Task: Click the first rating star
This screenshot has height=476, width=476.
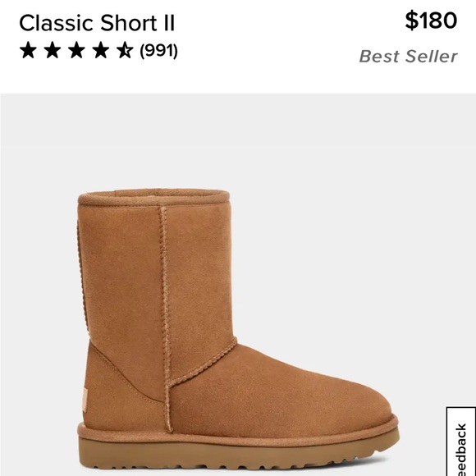Action: [28, 50]
